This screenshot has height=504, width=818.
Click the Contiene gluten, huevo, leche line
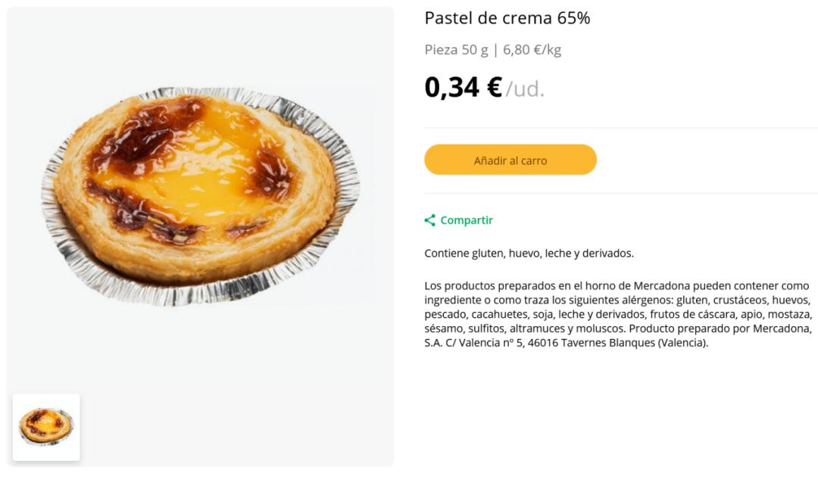pyautogui.click(x=529, y=254)
